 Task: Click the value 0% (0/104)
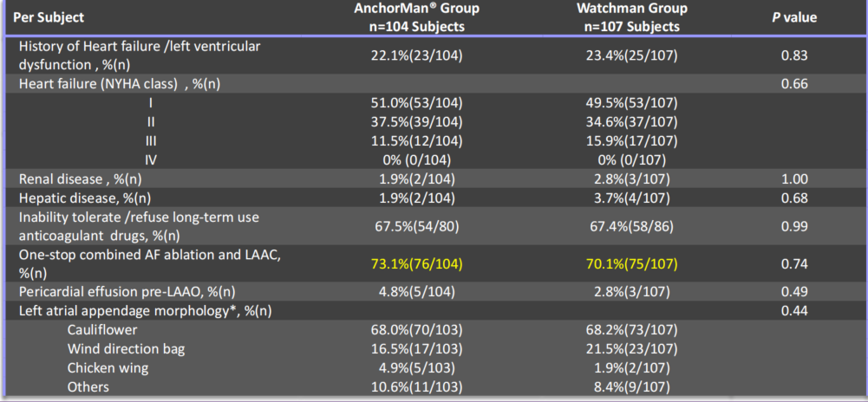(x=416, y=159)
